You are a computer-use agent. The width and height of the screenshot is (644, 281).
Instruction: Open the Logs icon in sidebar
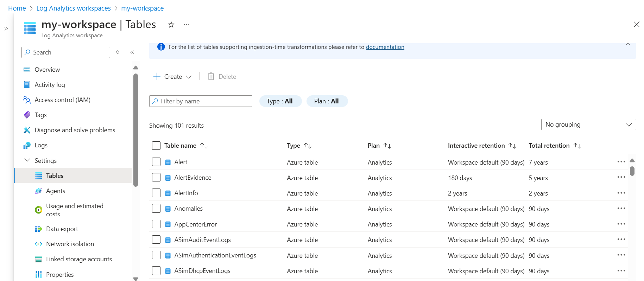[27, 145]
